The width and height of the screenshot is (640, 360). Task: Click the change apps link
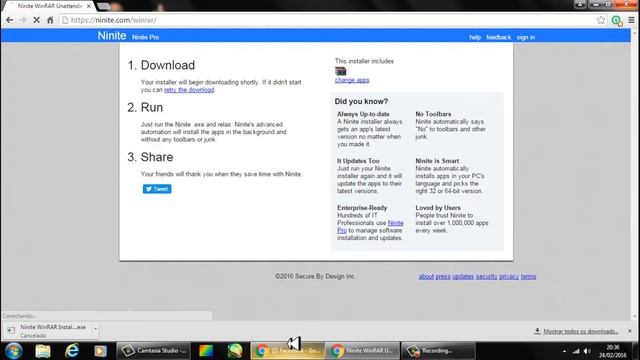point(352,80)
